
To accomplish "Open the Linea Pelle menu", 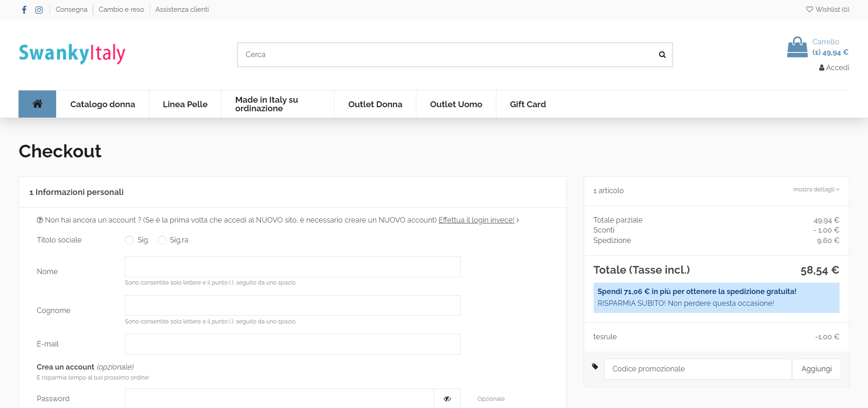I will click(x=185, y=104).
